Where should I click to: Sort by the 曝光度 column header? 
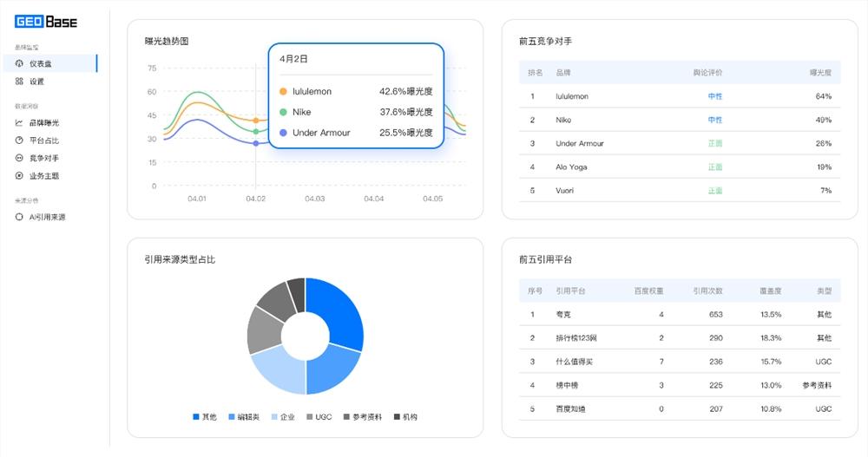pos(820,73)
